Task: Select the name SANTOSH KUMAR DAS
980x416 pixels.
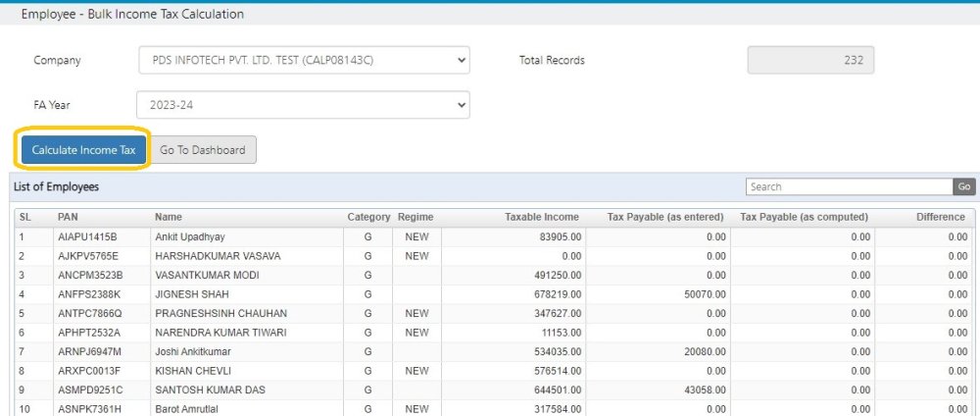Action: click(x=210, y=390)
